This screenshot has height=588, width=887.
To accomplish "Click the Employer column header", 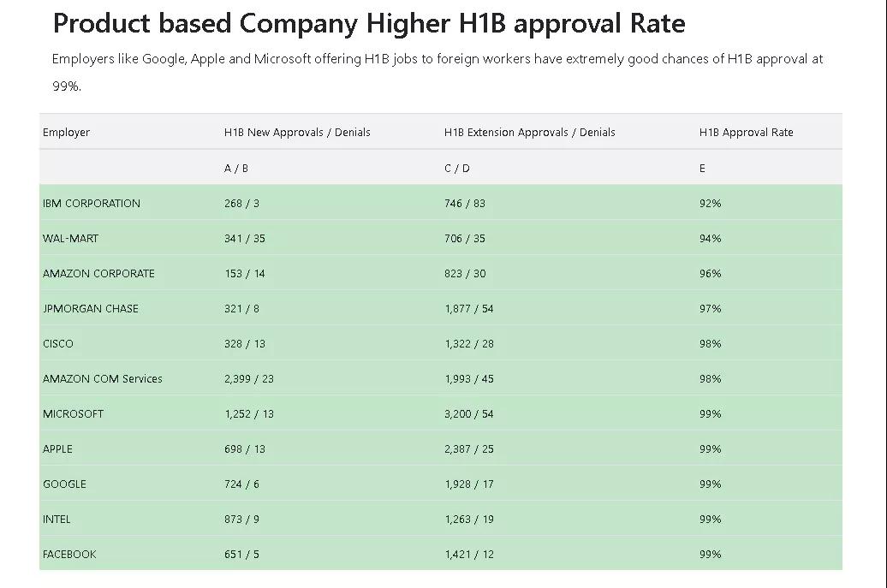I will [66, 133].
